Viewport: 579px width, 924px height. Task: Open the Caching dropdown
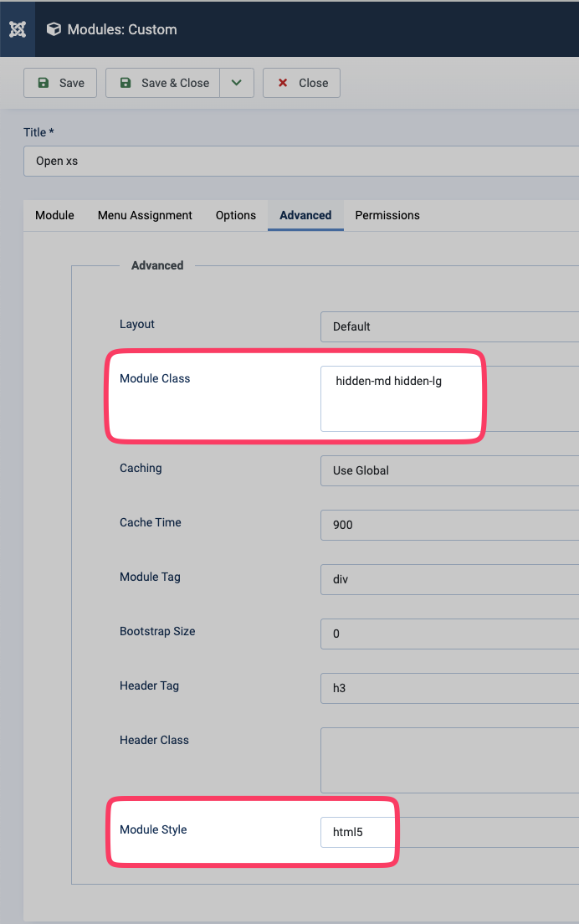[x=449, y=470]
